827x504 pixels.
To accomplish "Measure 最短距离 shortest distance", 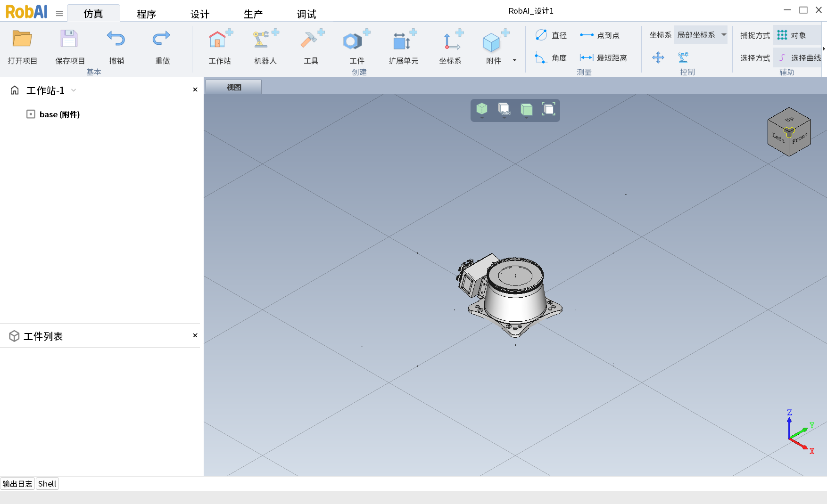I will pos(604,58).
